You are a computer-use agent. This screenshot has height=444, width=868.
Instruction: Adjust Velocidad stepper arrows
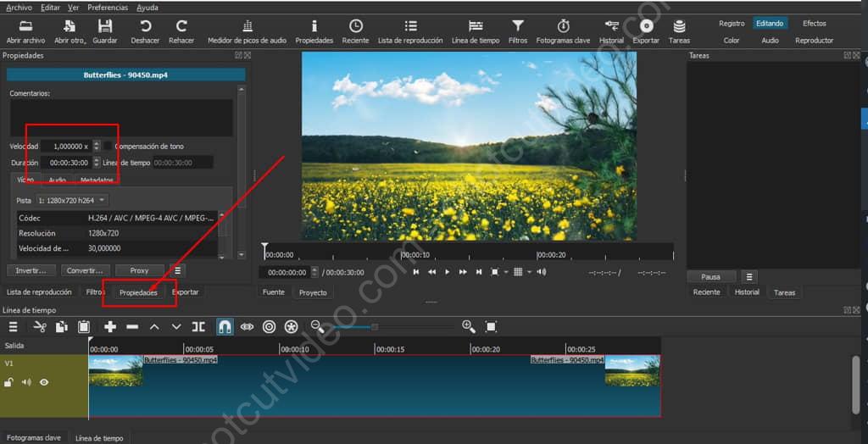[x=97, y=146]
